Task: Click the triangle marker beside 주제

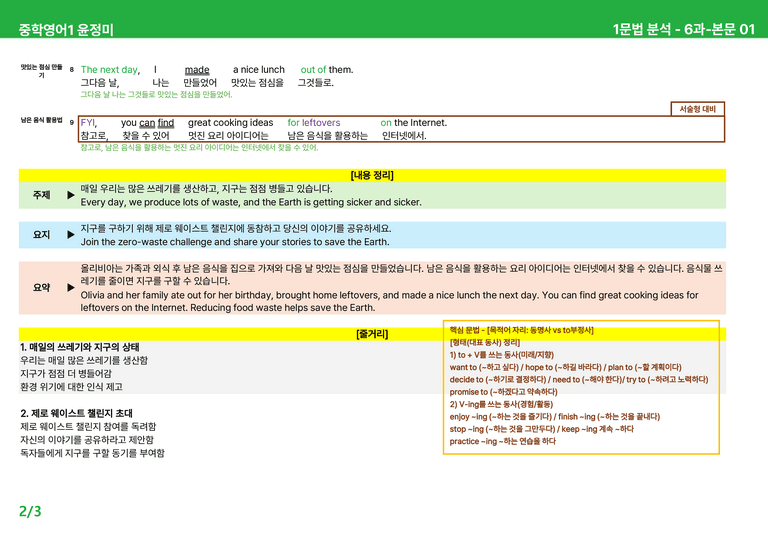Action: [x=71, y=195]
